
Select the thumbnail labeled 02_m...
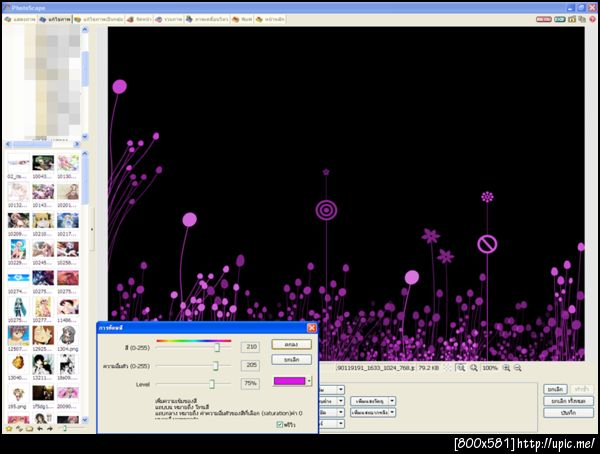(18, 166)
